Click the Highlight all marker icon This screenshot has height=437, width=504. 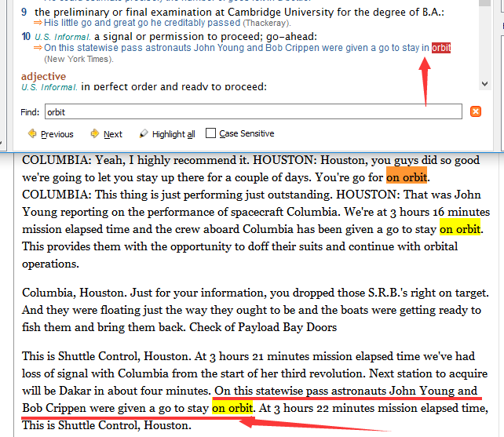[144, 133]
